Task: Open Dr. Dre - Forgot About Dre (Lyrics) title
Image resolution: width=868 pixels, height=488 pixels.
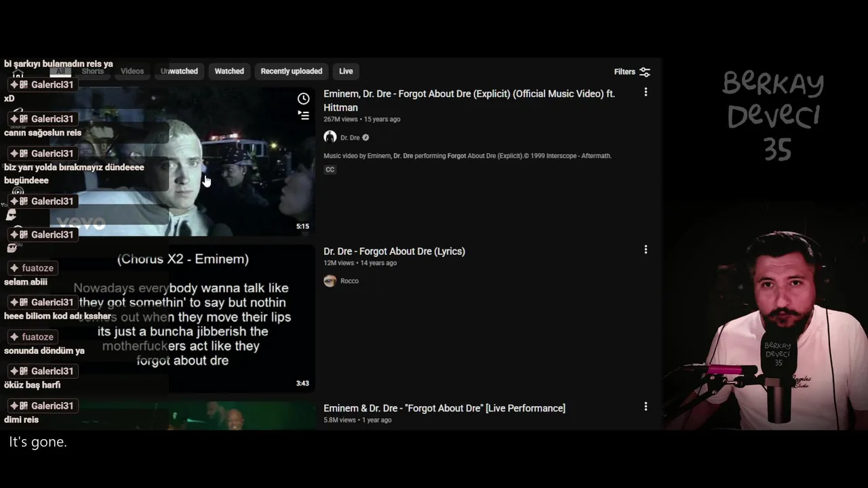Action: point(394,251)
